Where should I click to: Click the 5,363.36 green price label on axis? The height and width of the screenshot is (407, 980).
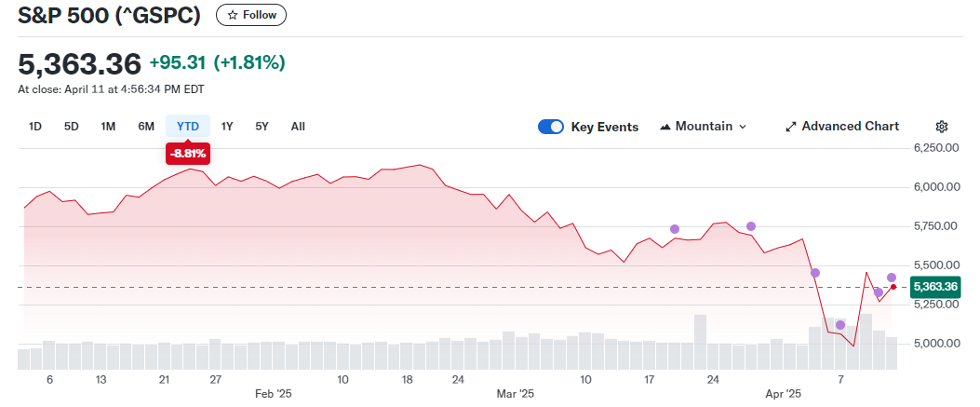tap(935, 287)
